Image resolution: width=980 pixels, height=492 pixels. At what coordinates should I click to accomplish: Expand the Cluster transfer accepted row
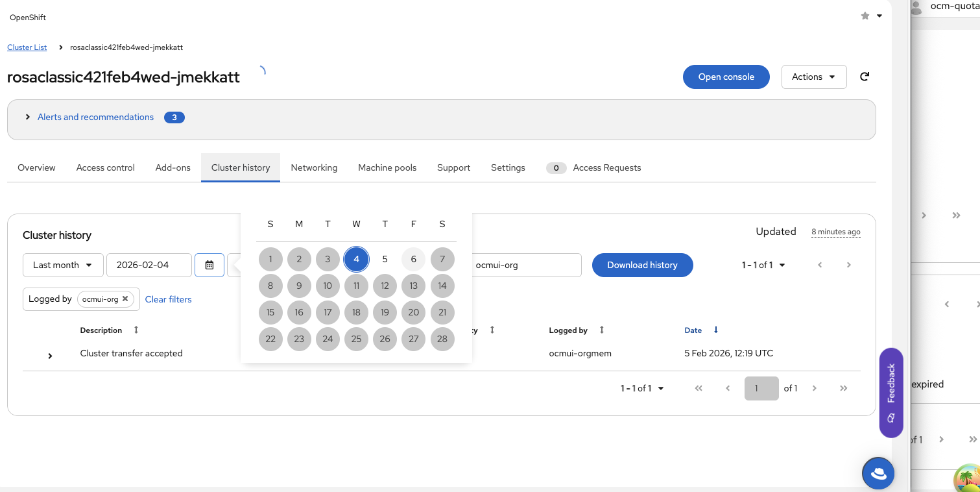[50, 356]
